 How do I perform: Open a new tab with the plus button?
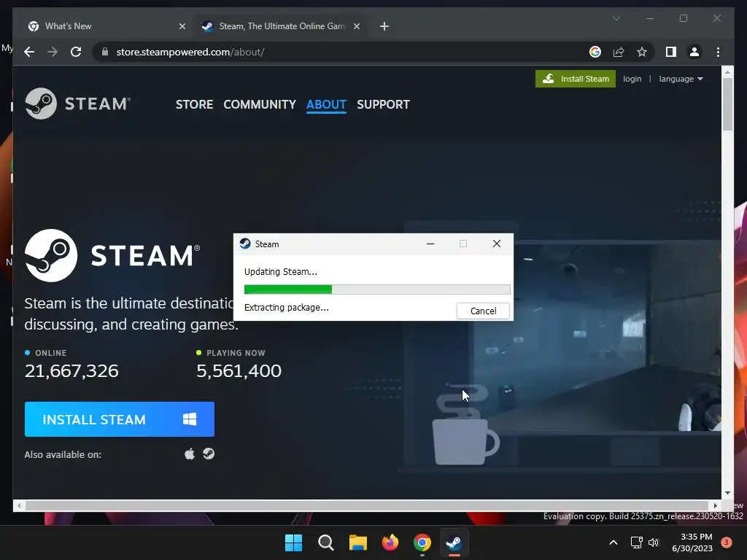click(x=384, y=26)
